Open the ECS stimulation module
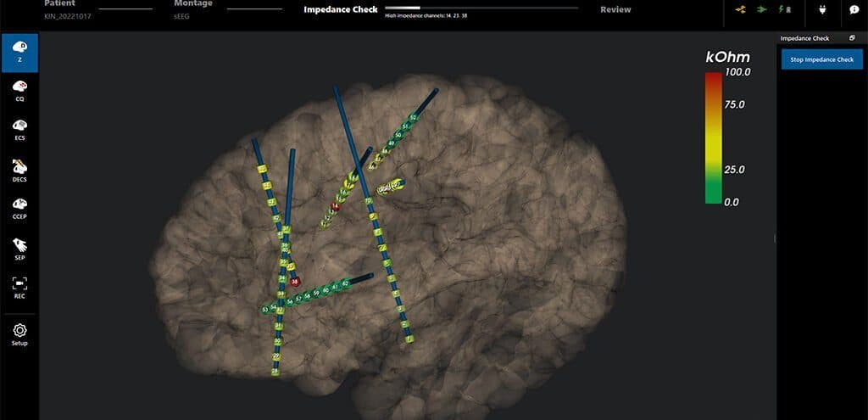This screenshot has width=868, height=420. [x=20, y=130]
